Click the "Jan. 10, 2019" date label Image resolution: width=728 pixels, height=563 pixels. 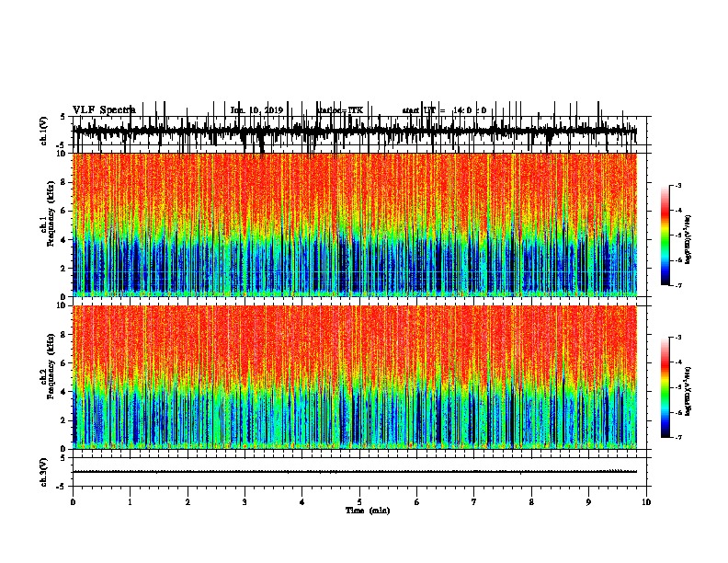256,110
